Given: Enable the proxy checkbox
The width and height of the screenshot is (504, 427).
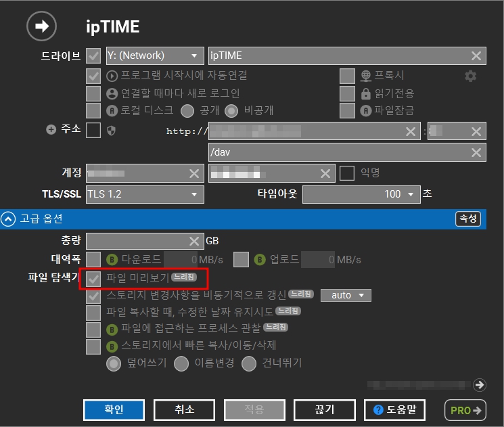Looking at the screenshot, I should click(x=347, y=76).
